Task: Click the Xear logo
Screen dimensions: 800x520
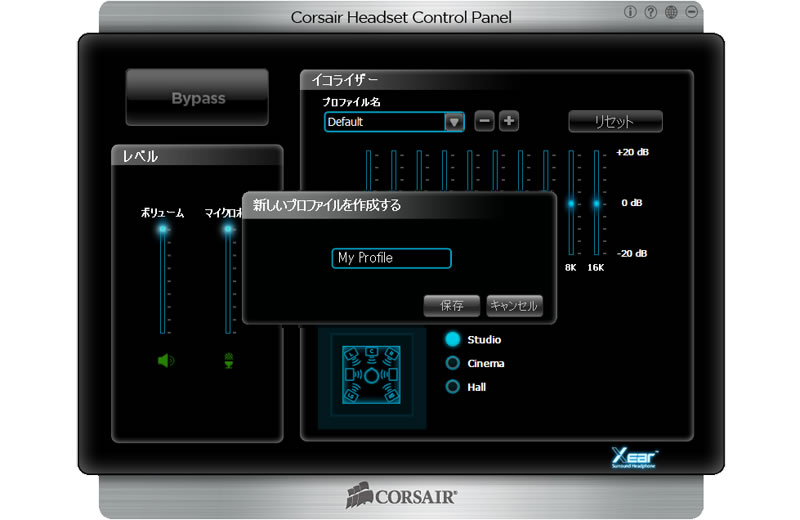Action: 634,458
